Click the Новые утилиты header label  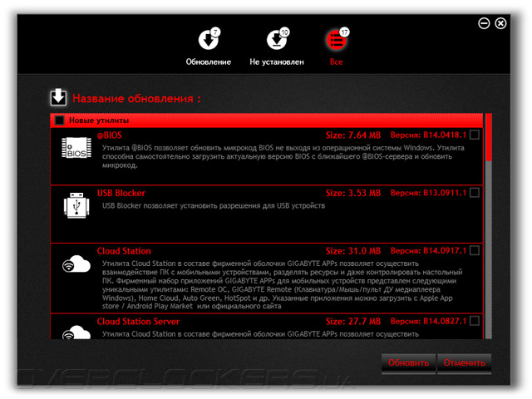click(x=99, y=121)
